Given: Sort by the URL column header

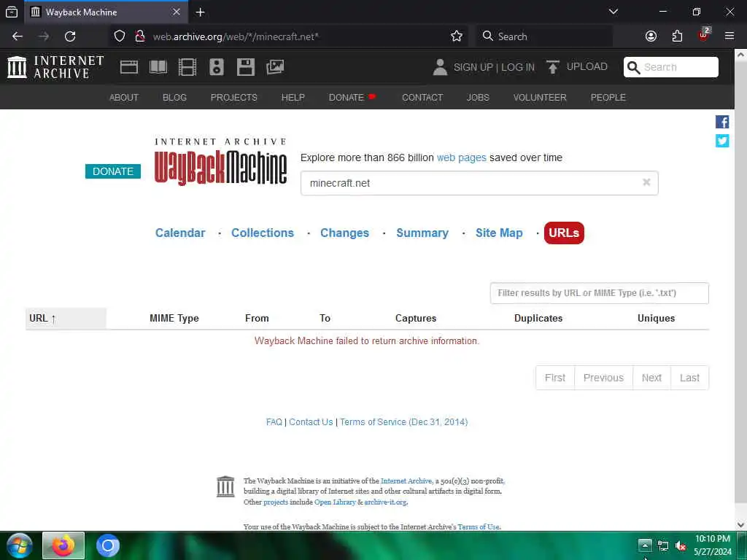Looking at the screenshot, I should [66, 318].
